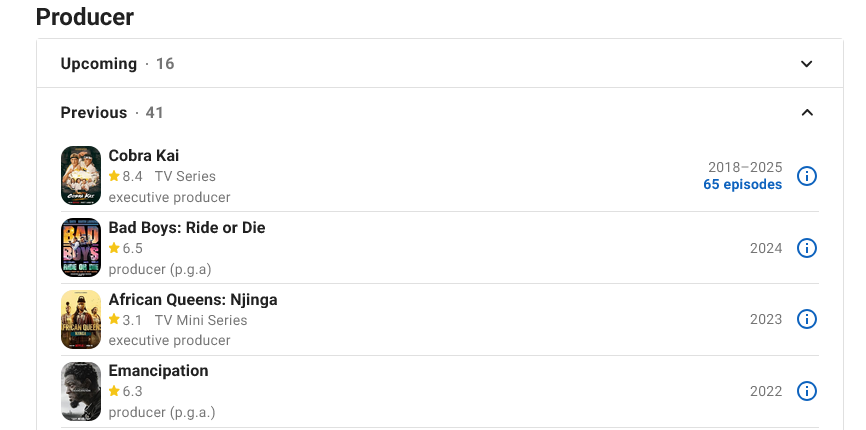Collapse the Previous 41 heading

coord(112,113)
